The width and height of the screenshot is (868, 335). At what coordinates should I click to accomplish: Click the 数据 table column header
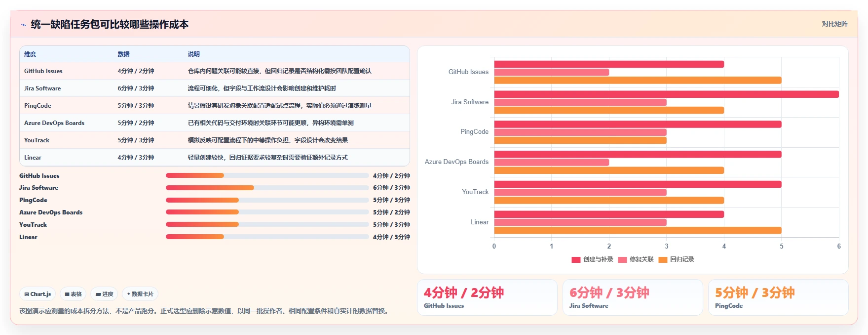click(123, 54)
